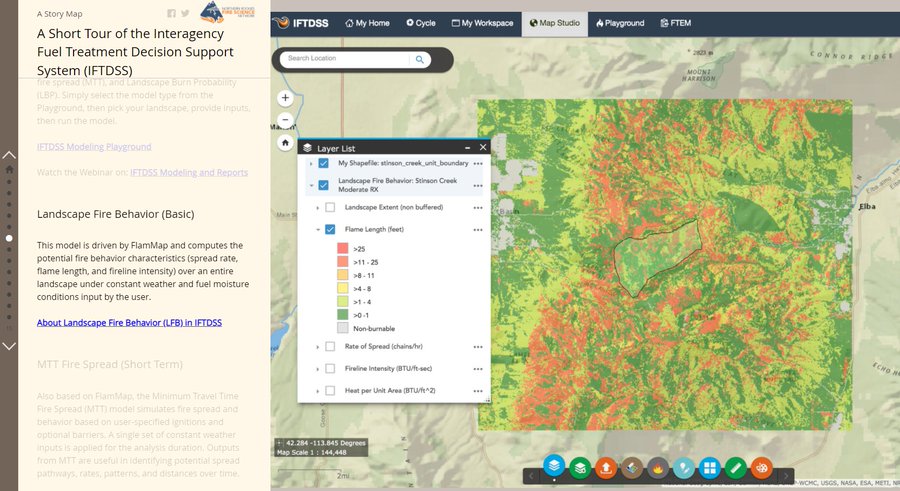Zoom in with the map plus button
Screen dimensions: 900x491
point(285,98)
